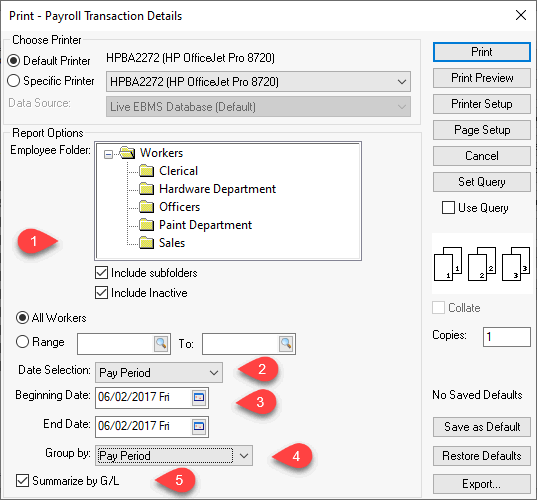The height and width of the screenshot is (500, 537).
Task: Collapse the Workers tree node
Action: [108, 154]
